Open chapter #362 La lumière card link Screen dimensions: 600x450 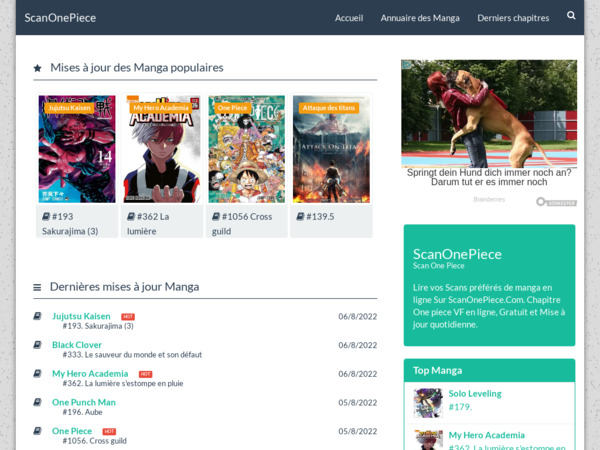click(x=148, y=224)
